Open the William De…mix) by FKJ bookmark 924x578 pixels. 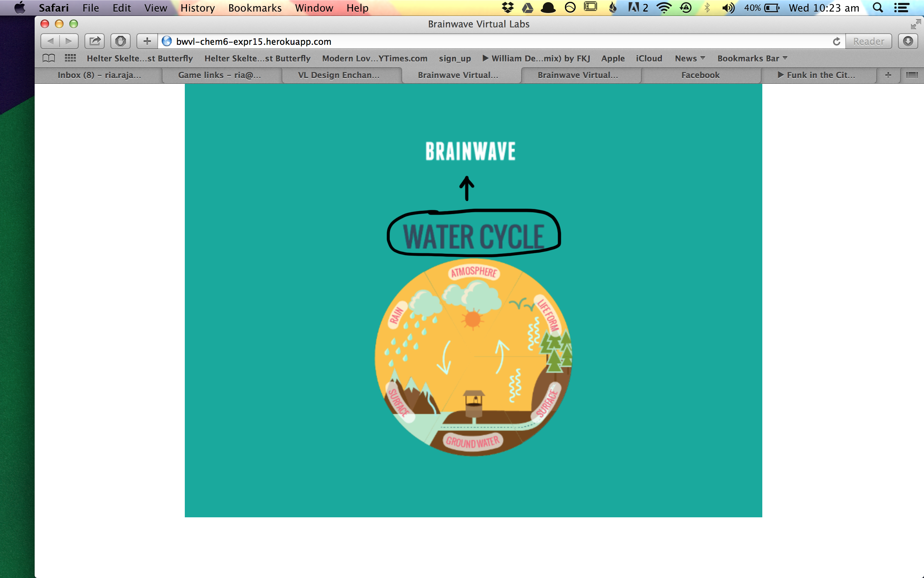(536, 59)
